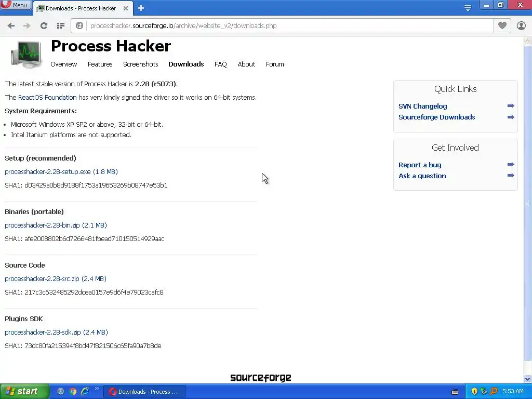
Task: Open the Sourceforge Downloads quick link
Action: (x=436, y=117)
